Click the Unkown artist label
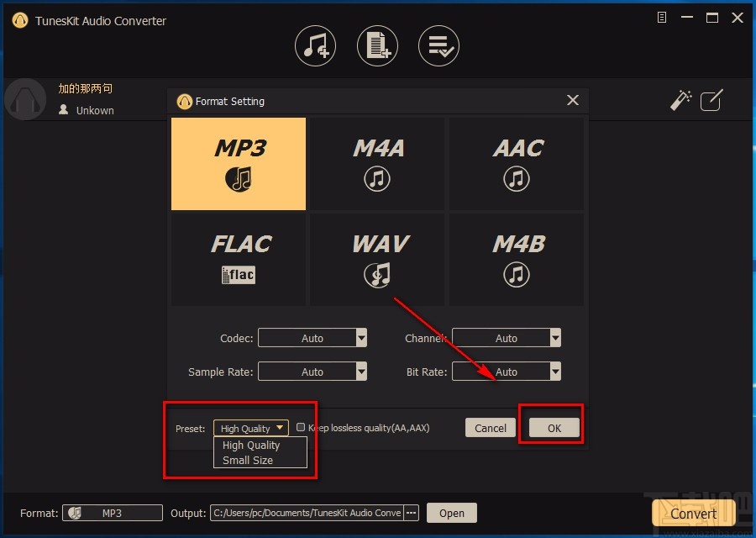This screenshot has height=538, width=756. pos(95,110)
